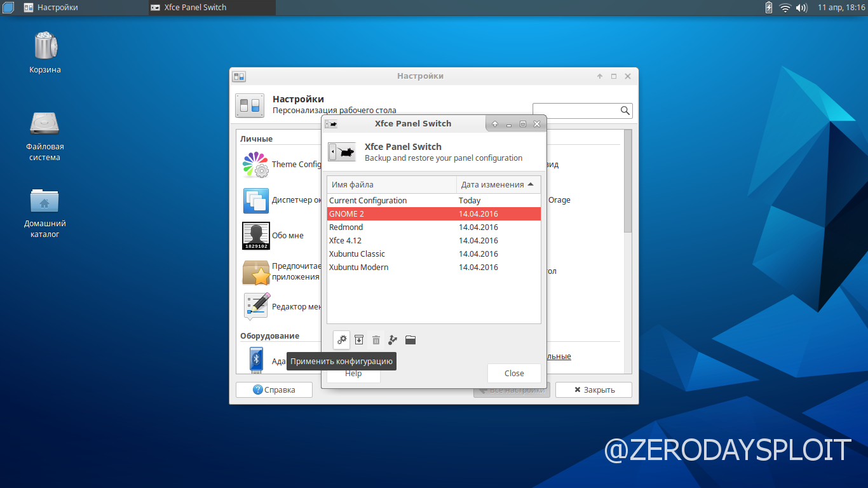Apply the selected panel configuration via gear icon
868x488 pixels.
pyautogui.click(x=342, y=340)
